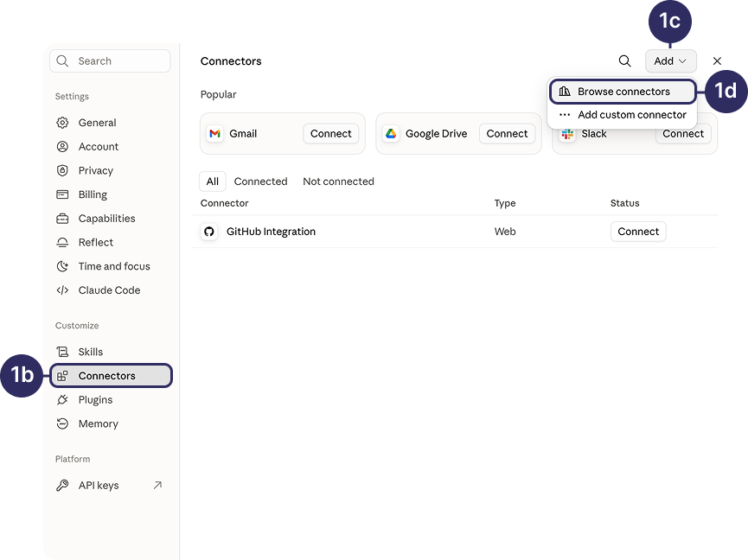The width and height of the screenshot is (748, 560).
Task: Open Time and focus settings
Action: tap(110, 266)
